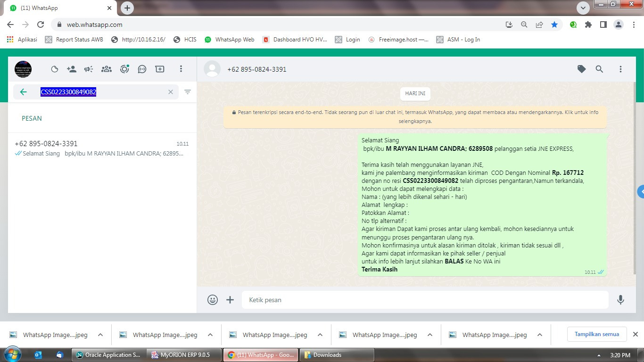
Task: Click the end-to-end encryption notice
Action: [415, 117]
